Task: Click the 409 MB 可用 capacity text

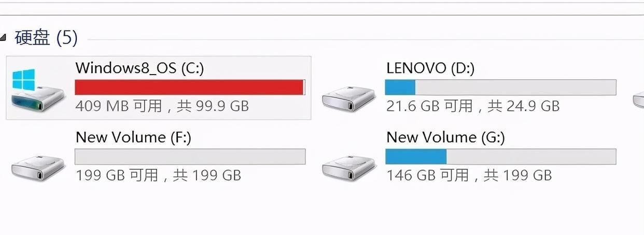Action: pyautogui.click(x=119, y=106)
